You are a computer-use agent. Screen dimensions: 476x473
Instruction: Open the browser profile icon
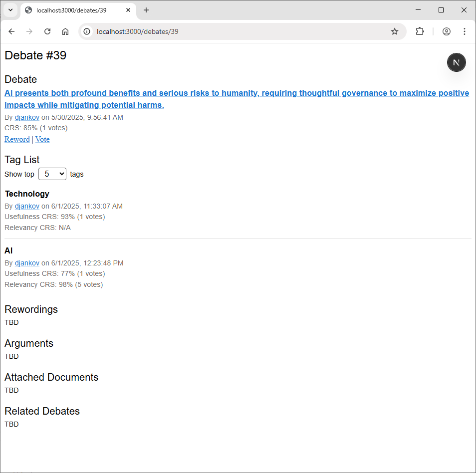(x=446, y=31)
